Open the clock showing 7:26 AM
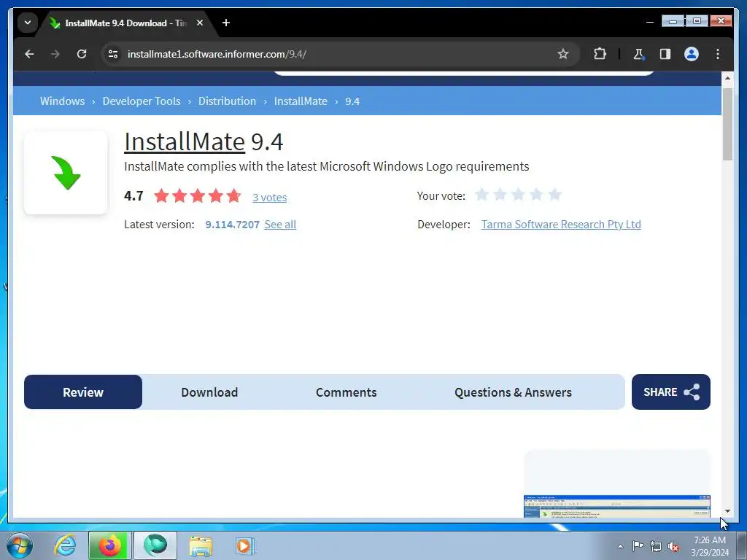 pyautogui.click(x=710, y=546)
